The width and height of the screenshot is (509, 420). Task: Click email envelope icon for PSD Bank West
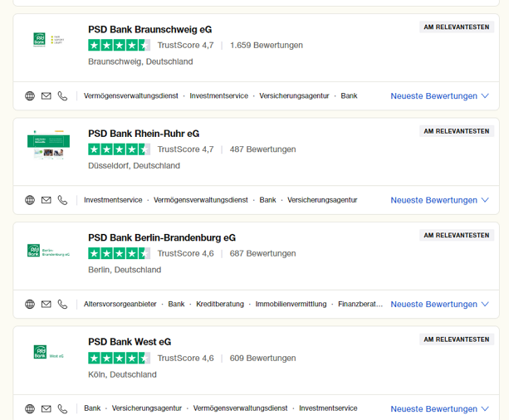click(46, 408)
